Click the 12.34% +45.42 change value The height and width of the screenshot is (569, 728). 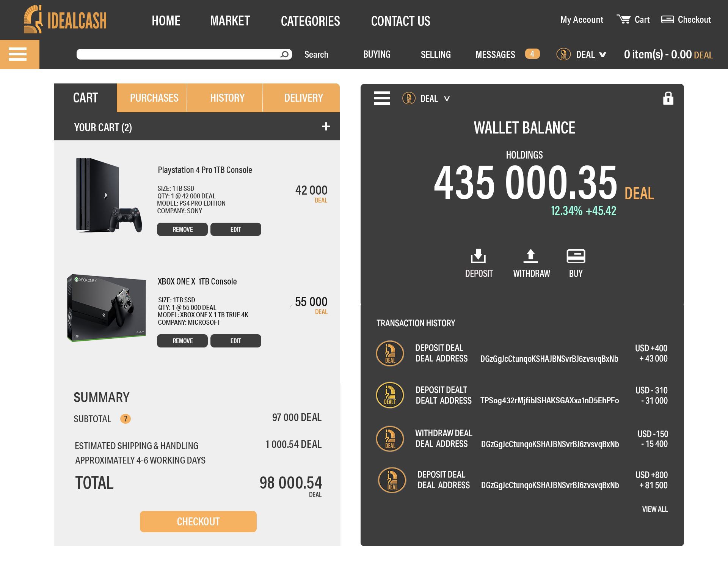pyautogui.click(x=584, y=211)
